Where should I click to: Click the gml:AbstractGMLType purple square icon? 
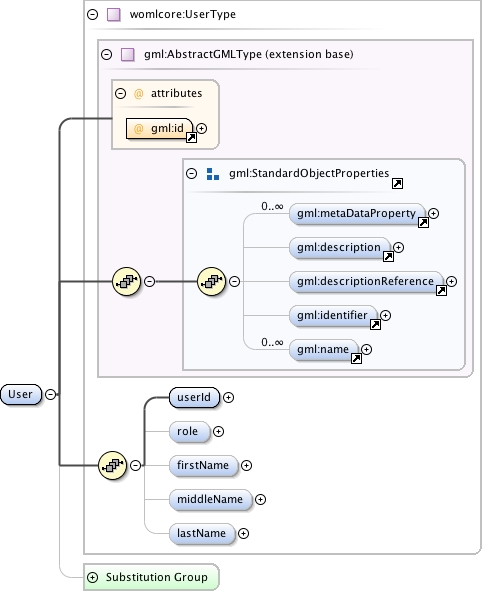pyautogui.click(x=128, y=55)
